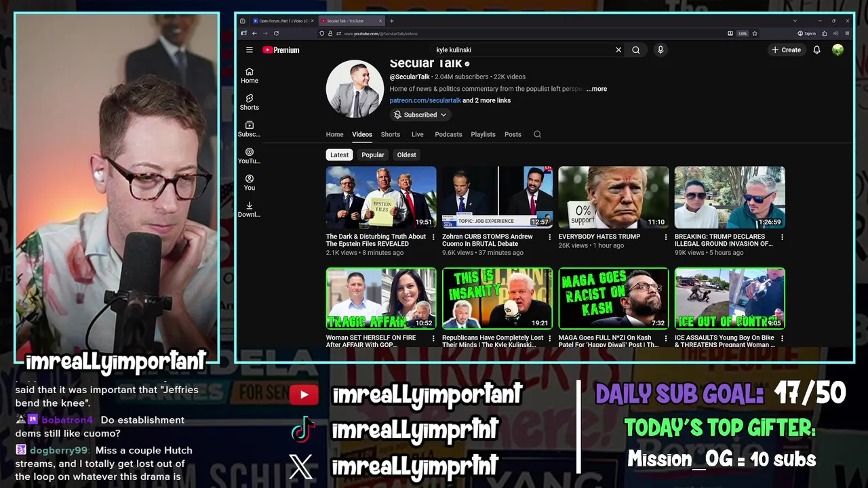
Task: Click the YouTube Premium logo
Action: pos(281,49)
